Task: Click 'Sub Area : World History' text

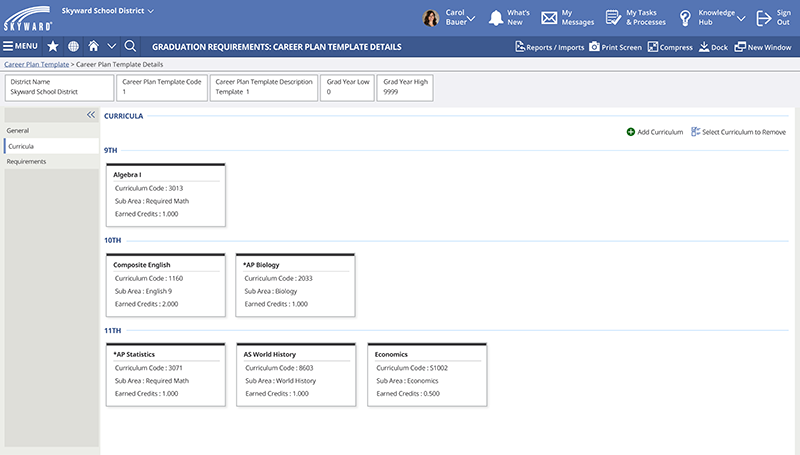Action: 281,381
